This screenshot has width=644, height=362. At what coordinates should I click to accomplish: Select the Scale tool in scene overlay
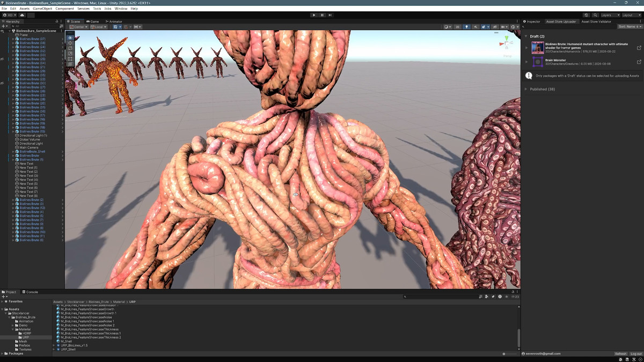point(70,54)
